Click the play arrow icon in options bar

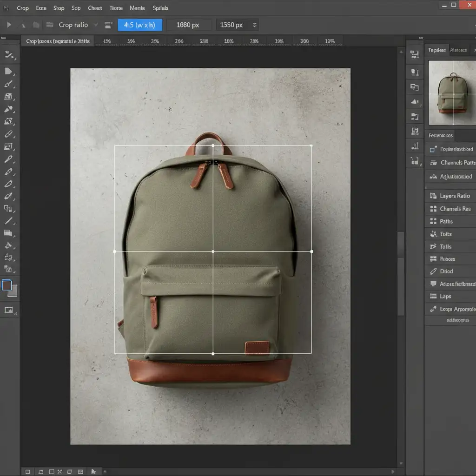point(9,25)
